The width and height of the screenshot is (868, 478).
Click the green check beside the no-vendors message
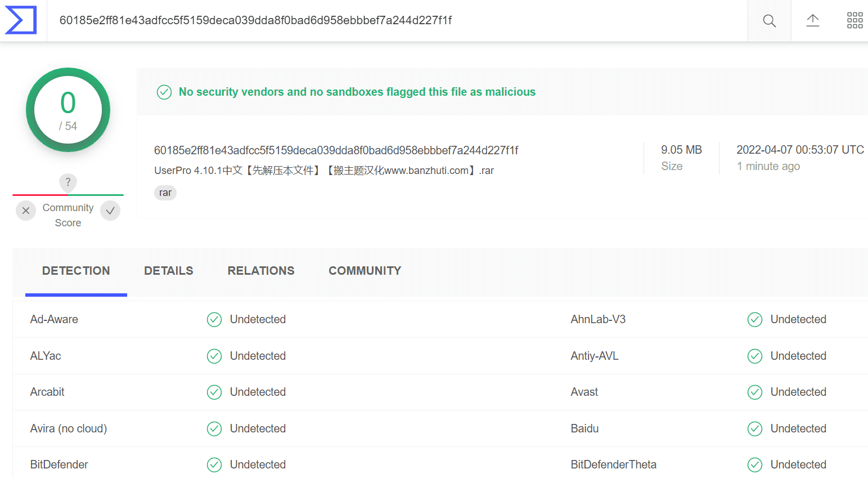pyautogui.click(x=164, y=92)
